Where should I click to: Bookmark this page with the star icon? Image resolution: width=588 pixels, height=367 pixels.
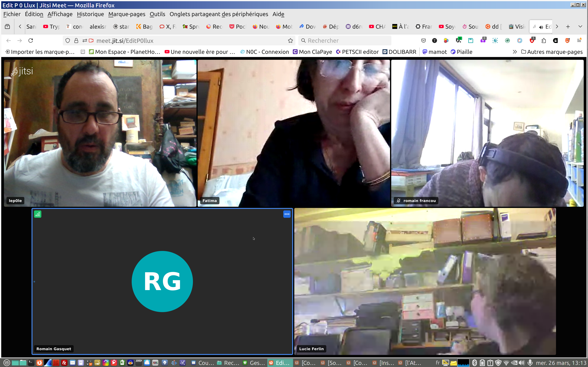[290, 41]
